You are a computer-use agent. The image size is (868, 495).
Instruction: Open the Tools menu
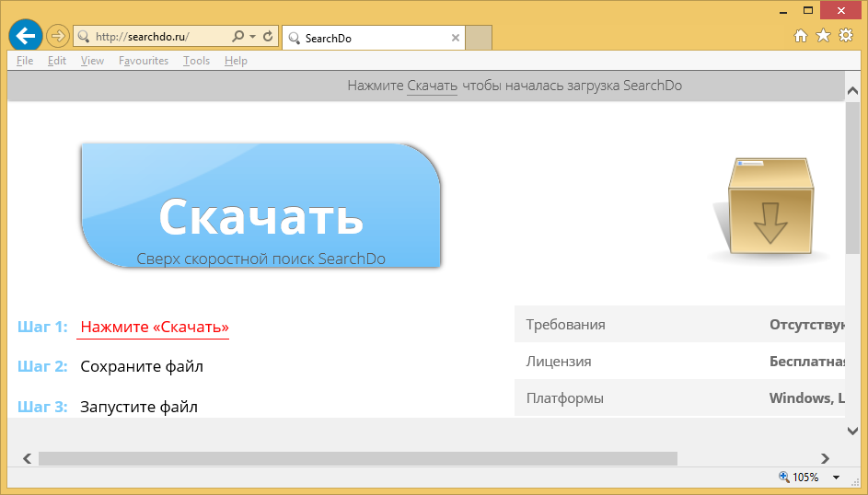tap(196, 61)
